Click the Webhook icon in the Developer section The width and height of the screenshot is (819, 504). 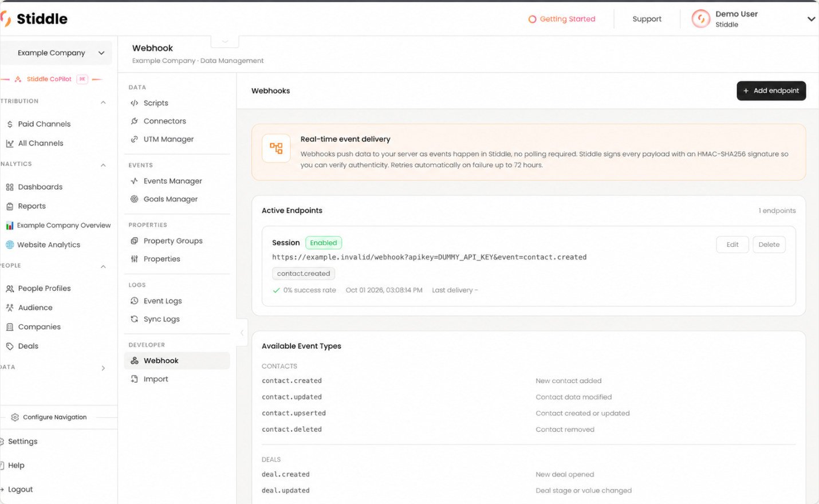pyautogui.click(x=134, y=361)
